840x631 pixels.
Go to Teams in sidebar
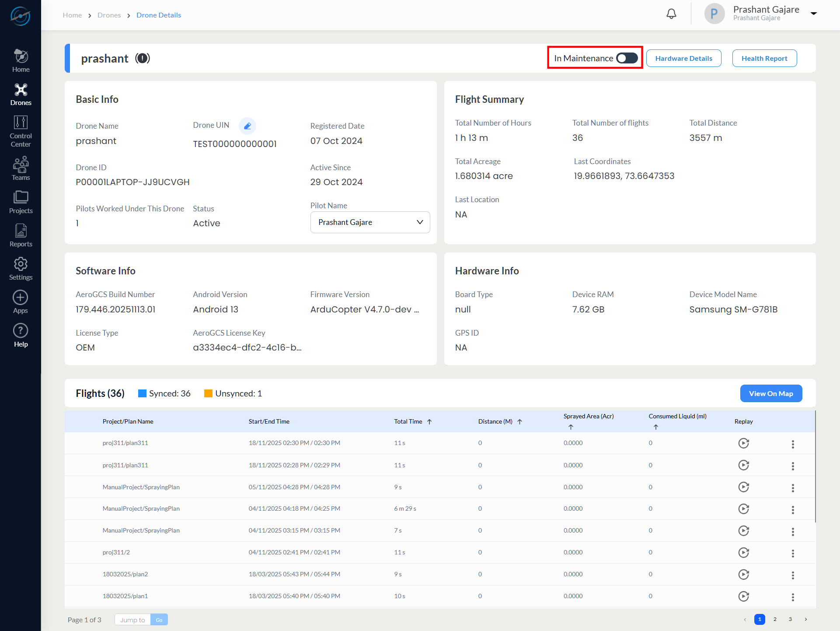[x=21, y=168]
